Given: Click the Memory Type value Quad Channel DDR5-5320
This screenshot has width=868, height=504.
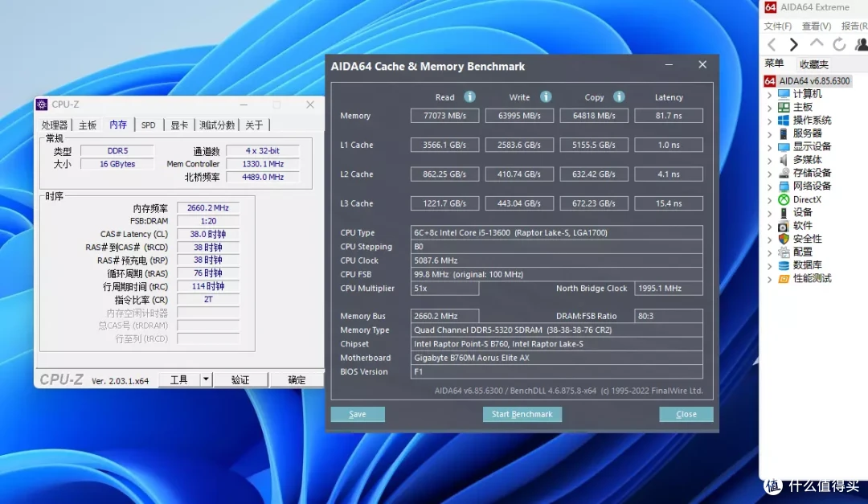Looking at the screenshot, I should click(556, 330).
